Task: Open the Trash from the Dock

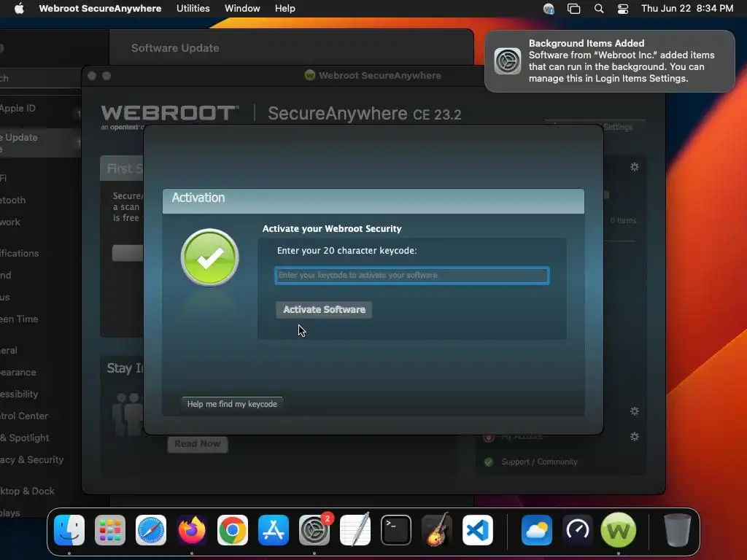Action: [677, 529]
